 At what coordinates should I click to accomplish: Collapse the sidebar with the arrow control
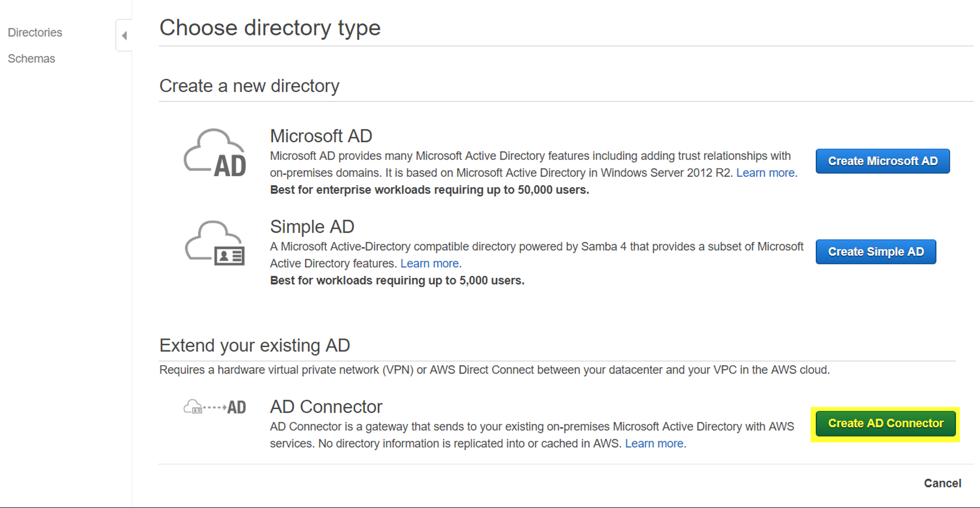[x=124, y=35]
